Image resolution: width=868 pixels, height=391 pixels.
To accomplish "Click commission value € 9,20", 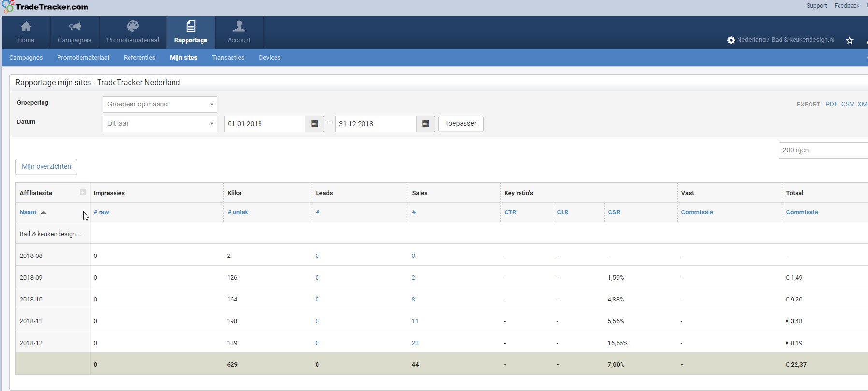I will click(x=794, y=299).
